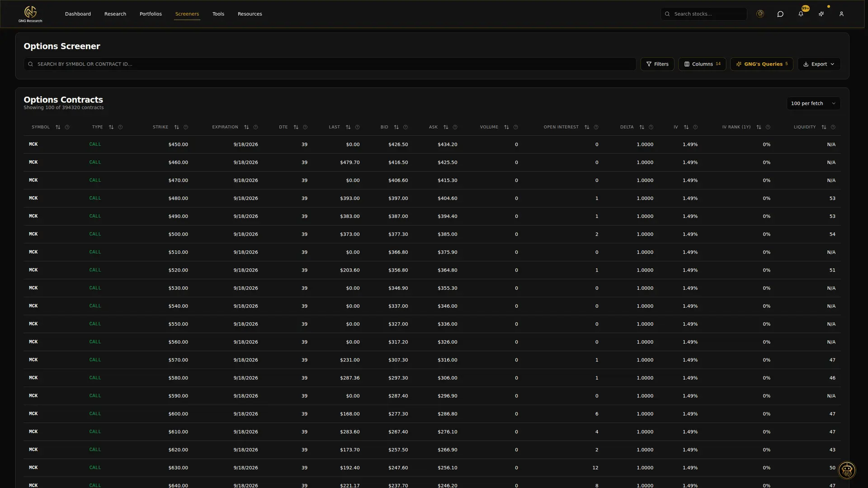Open the chat messages icon

[780, 14]
